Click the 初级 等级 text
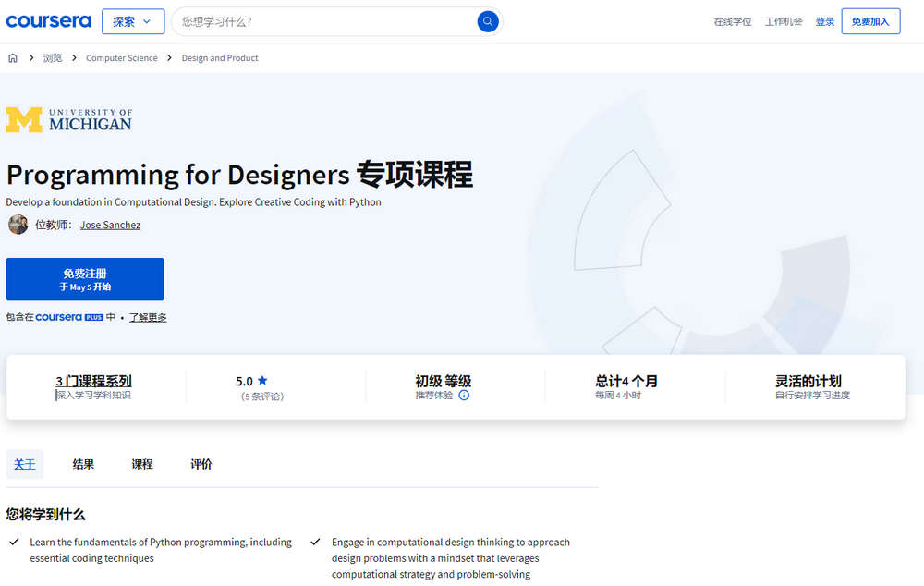 click(x=444, y=381)
